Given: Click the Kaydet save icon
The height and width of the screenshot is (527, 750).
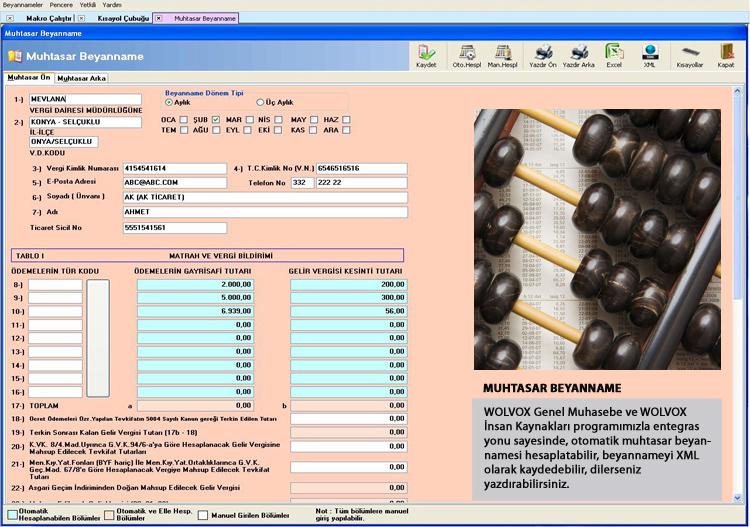Looking at the screenshot, I should pyautogui.click(x=427, y=55).
